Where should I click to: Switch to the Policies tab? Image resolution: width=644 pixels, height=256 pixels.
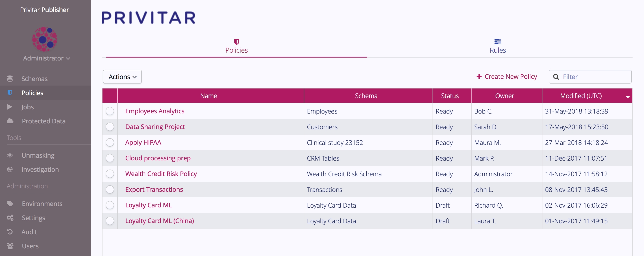pos(237,46)
